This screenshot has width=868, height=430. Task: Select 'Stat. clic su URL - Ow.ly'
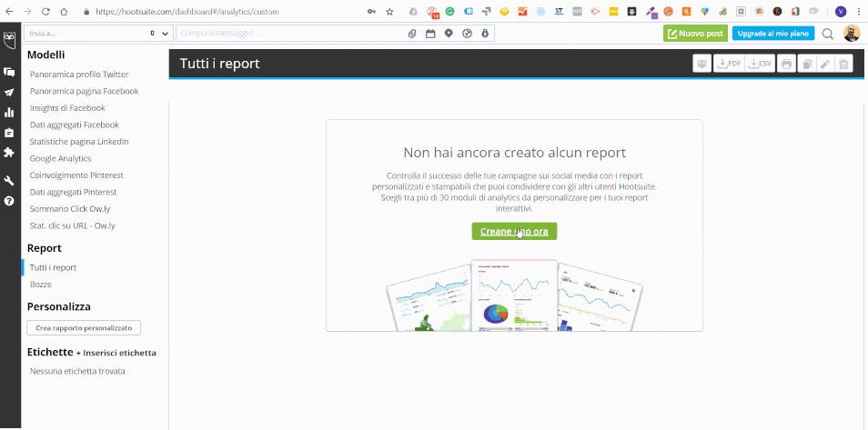point(73,225)
